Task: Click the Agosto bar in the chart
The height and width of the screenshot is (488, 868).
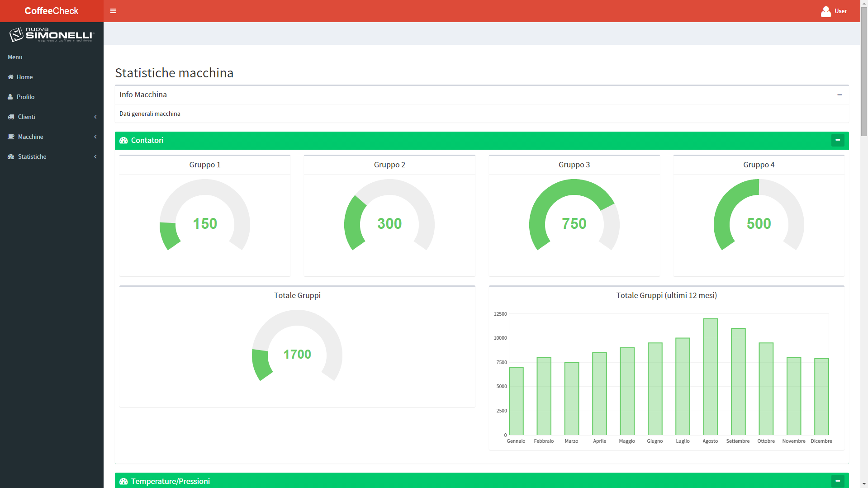Action: (710, 377)
